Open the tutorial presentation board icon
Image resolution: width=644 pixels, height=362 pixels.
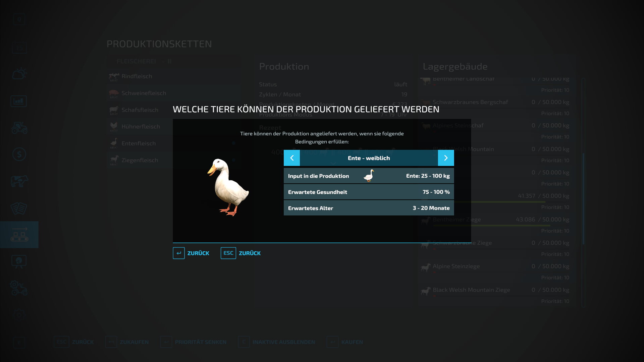pos(19,261)
